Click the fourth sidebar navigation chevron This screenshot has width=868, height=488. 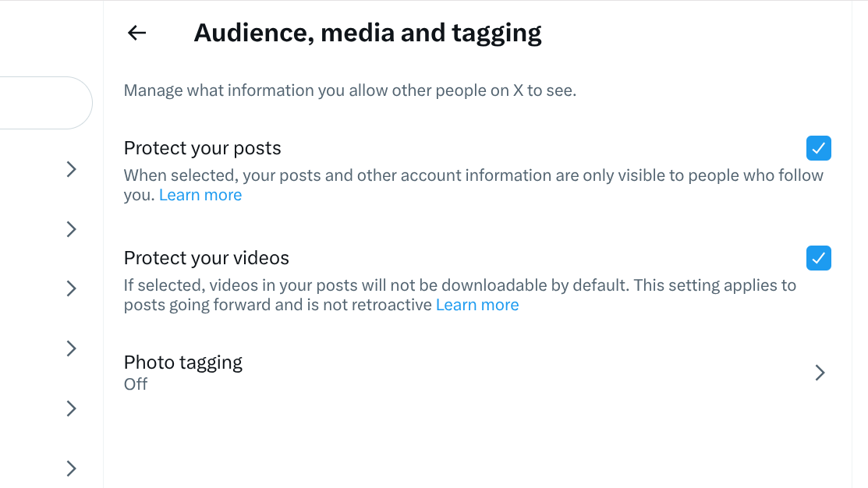[71, 348]
